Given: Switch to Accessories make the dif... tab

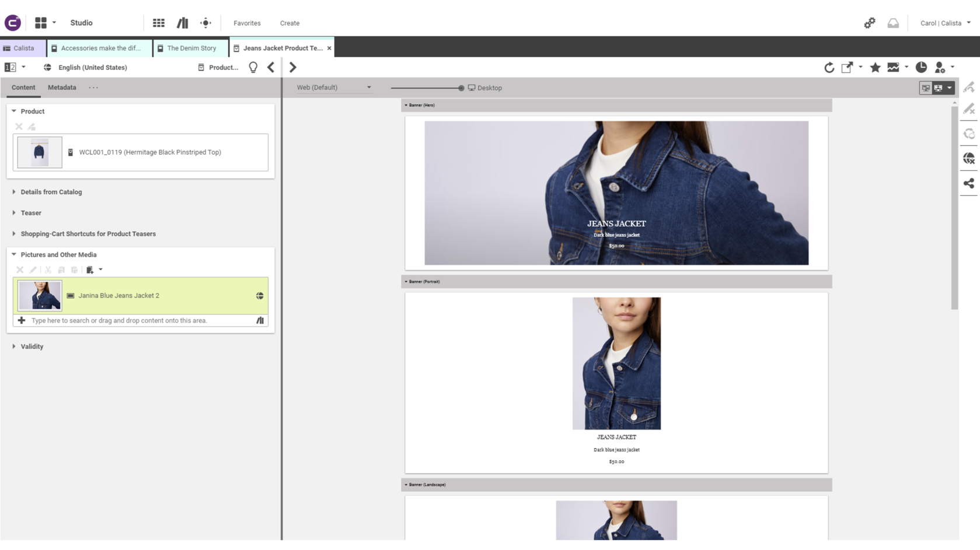Looking at the screenshot, I should coord(100,48).
